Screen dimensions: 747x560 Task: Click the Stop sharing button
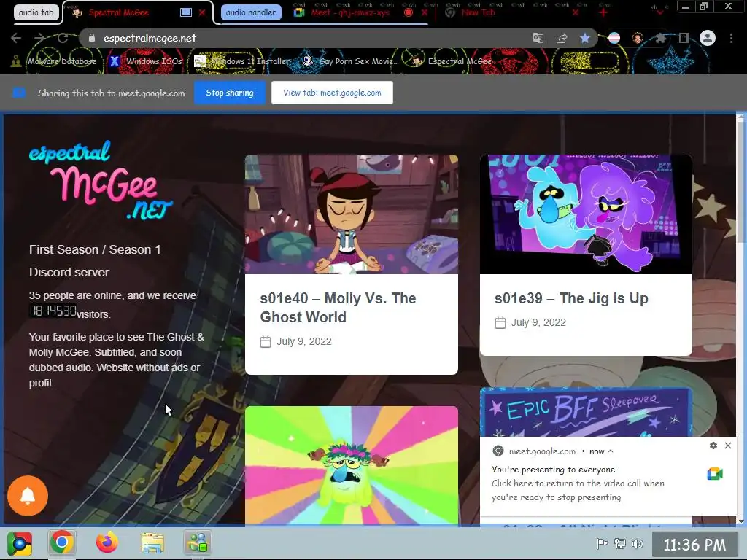tap(230, 93)
